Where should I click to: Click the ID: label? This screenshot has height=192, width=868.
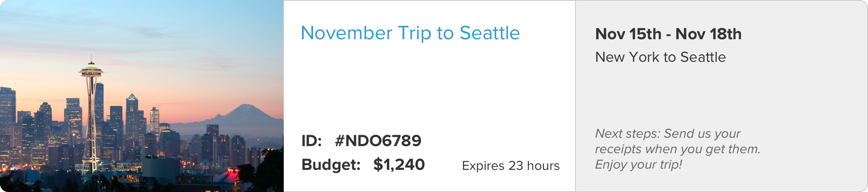pos(312,141)
